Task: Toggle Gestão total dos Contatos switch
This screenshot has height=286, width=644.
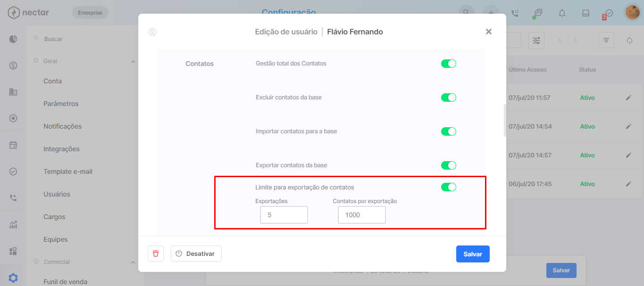Action: coord(449,64)
